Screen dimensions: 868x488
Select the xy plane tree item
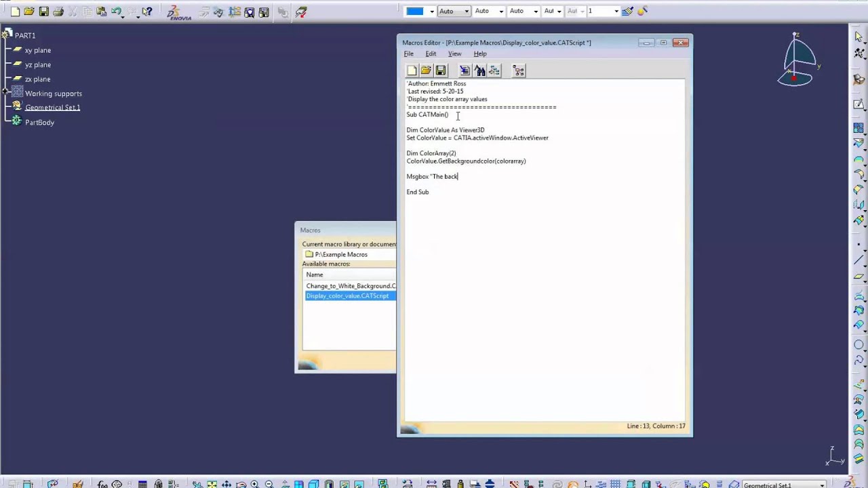tap(37, 49)
